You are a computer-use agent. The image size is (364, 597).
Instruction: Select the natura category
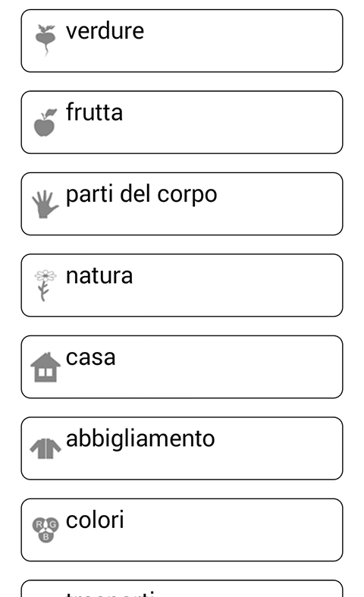tap(182, 285)
